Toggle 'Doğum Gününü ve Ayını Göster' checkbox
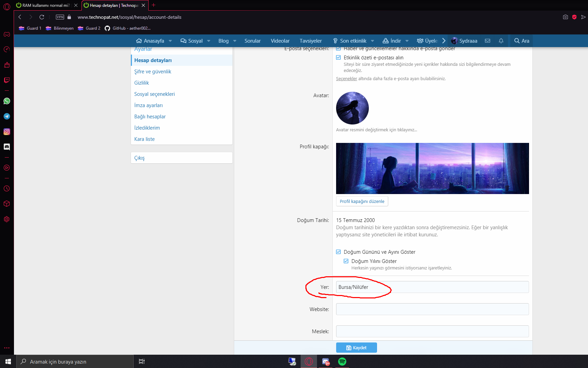This screenshot has width=588, height=368. (338, 252)
